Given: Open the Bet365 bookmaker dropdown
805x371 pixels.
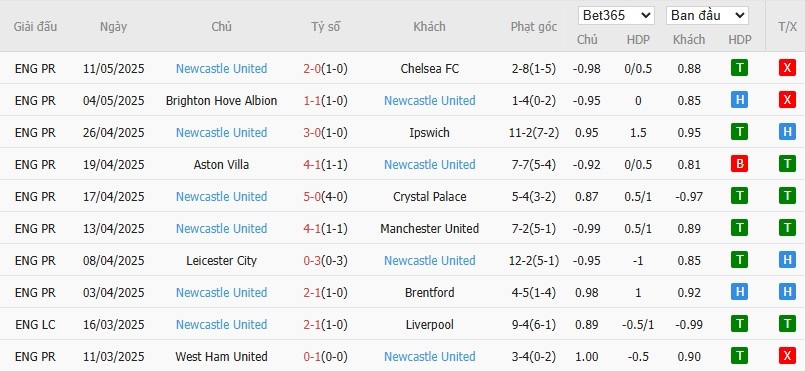Looking at the screenshot, I should click(x=616, y=15).
